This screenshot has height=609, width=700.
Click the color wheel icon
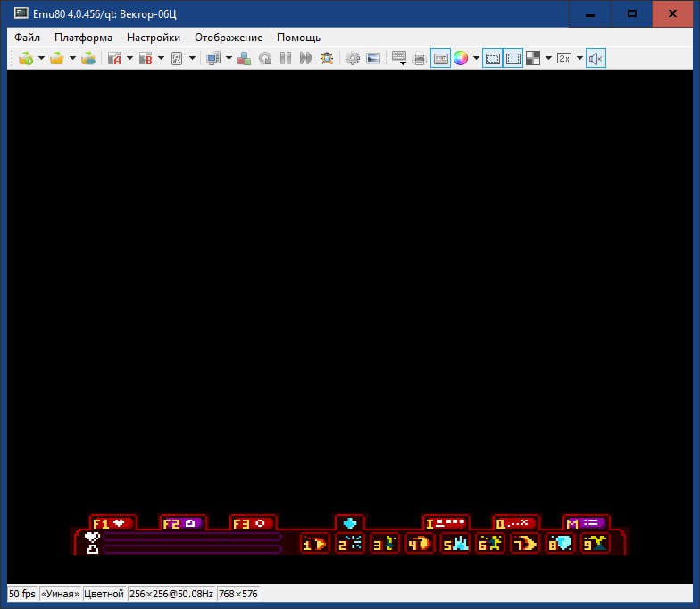coord(461,59)
